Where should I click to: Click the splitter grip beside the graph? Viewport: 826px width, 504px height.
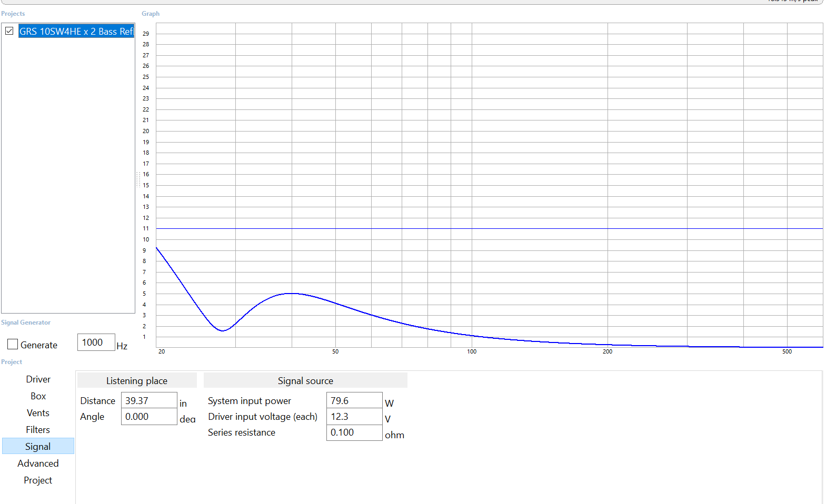pyautogui.click(x=138, y=179)
